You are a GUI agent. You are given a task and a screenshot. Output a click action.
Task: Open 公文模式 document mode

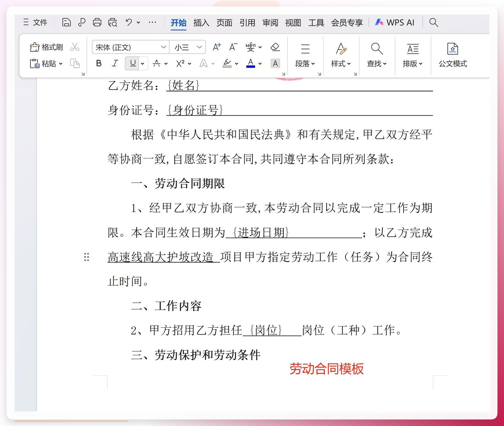coord(453,55)
